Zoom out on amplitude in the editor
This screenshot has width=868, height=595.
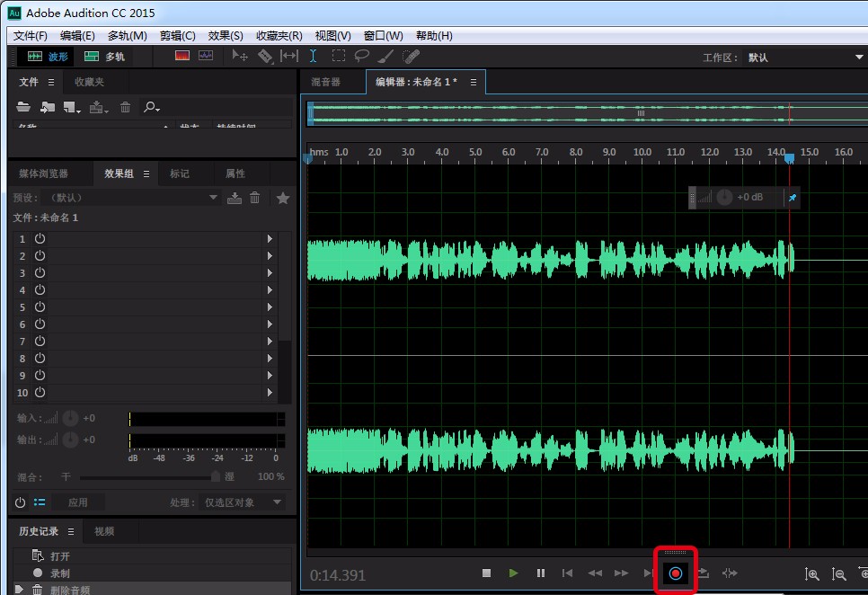[838, 574]
